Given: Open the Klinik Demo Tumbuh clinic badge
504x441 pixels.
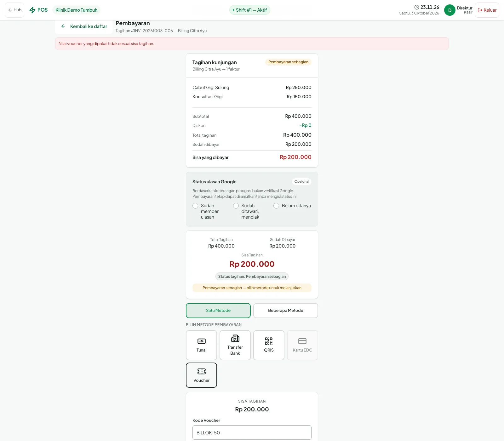Looking at the screenshot, I should (76, 10).
